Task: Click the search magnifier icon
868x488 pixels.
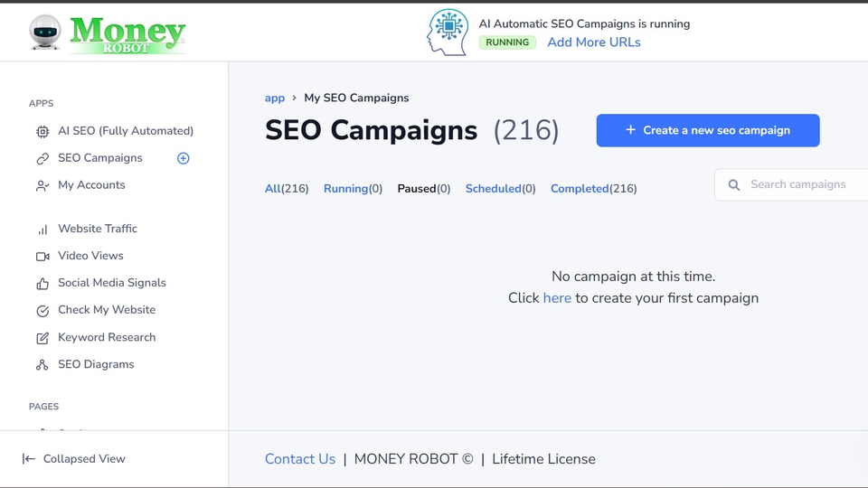Action: pyautogui.click(x=734, y=184)
